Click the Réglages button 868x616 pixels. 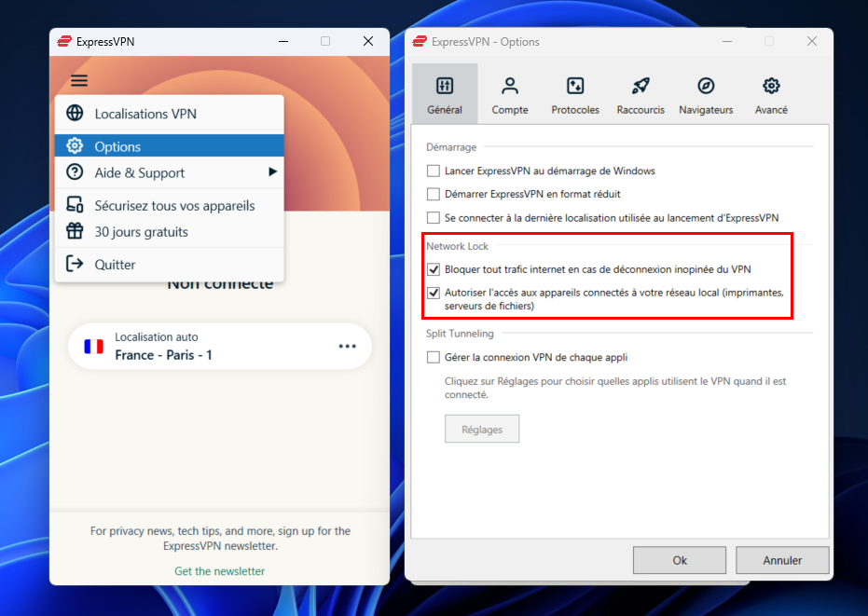[482, 429]
